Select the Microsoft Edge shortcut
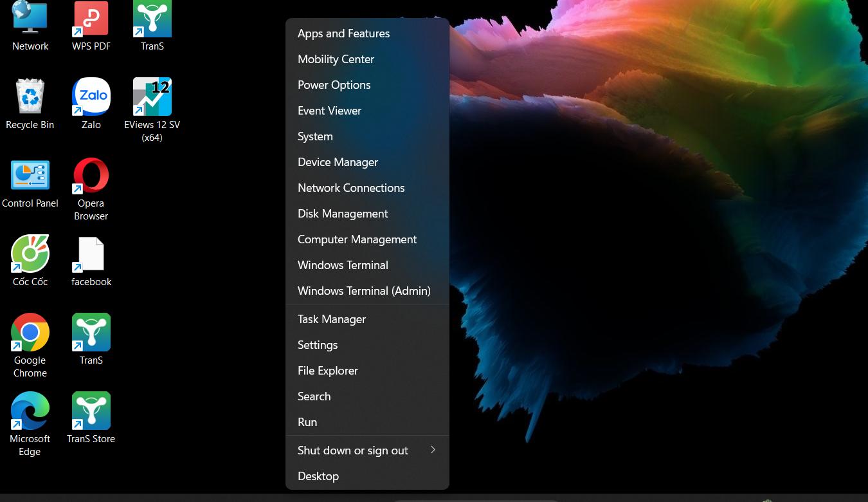868x502 pixels. click(30, 424)
